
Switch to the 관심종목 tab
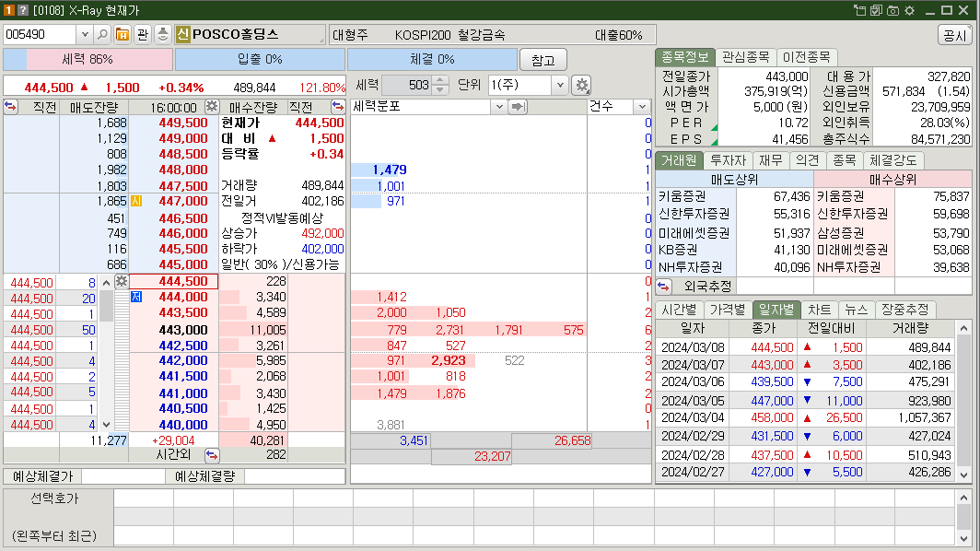pyautogui.click(x=746, y=57)
